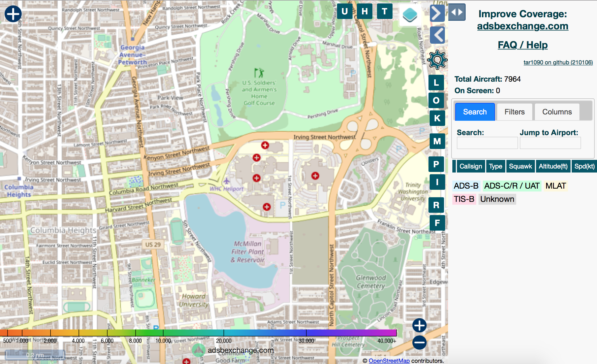Click the T map toggle button
The image size is (597, 364).
click(384, 12)
